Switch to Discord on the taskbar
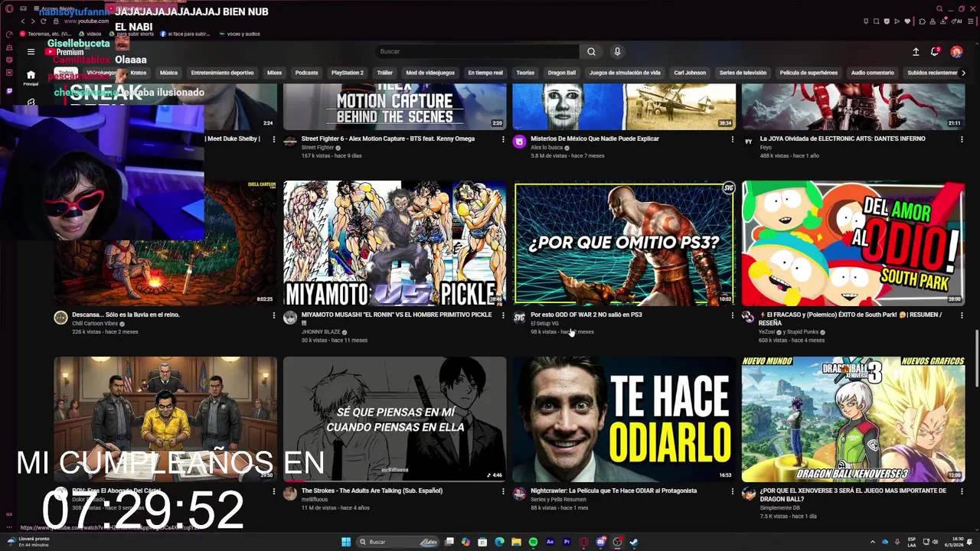Image resolution: width=980 pixels, height=551 pixels. point(600,542)
